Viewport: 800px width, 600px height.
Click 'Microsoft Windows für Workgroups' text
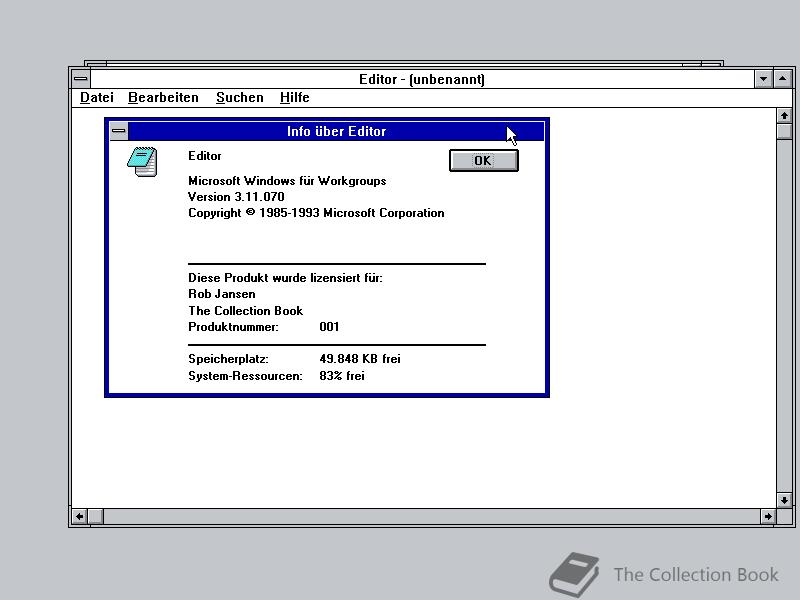tap(287, 181)
